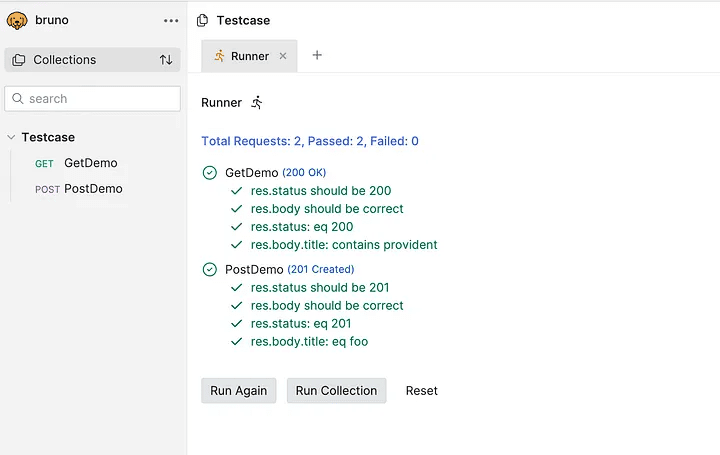Viewport: 720px width, 455px height.
Task: Click the (201 Created) status text
Action: pyautogui.click(x=321, y=270)
